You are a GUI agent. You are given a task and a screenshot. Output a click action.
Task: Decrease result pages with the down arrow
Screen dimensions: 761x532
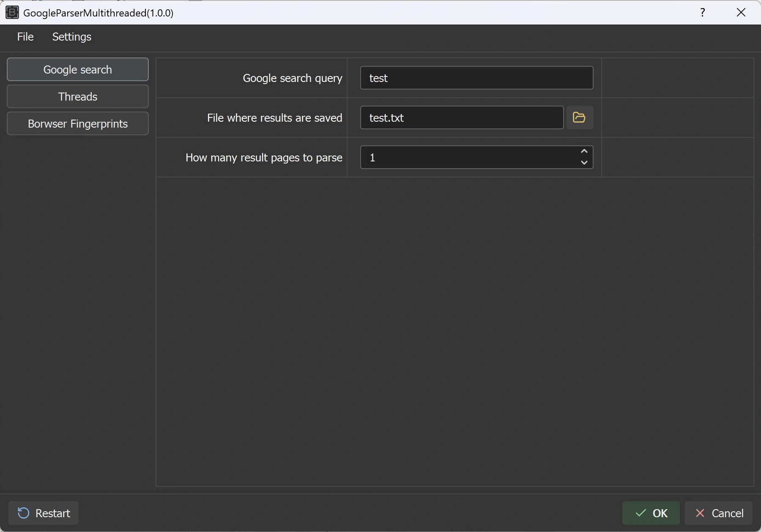point(584,163)
